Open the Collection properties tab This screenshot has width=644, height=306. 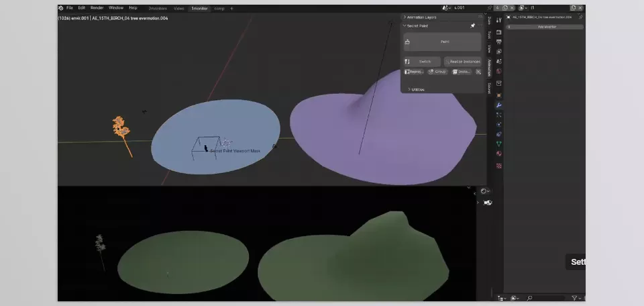tap(498, 83)
